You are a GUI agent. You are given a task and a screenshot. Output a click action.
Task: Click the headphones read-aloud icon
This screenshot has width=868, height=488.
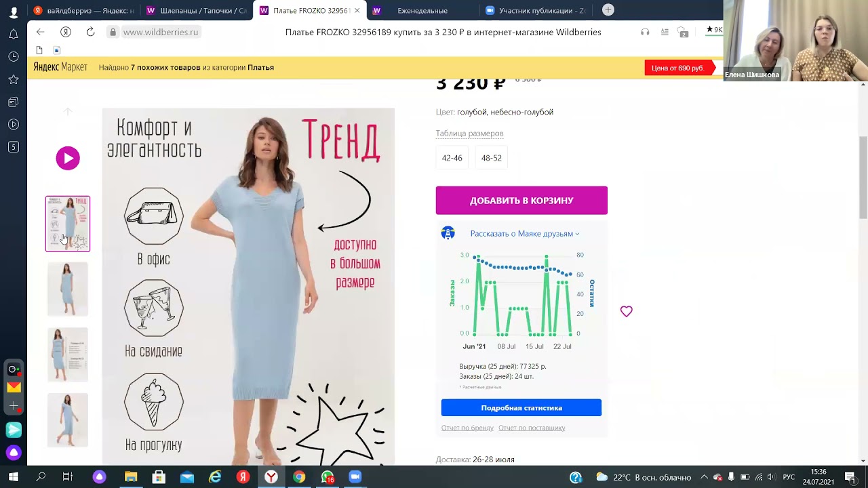pos(645,32)
